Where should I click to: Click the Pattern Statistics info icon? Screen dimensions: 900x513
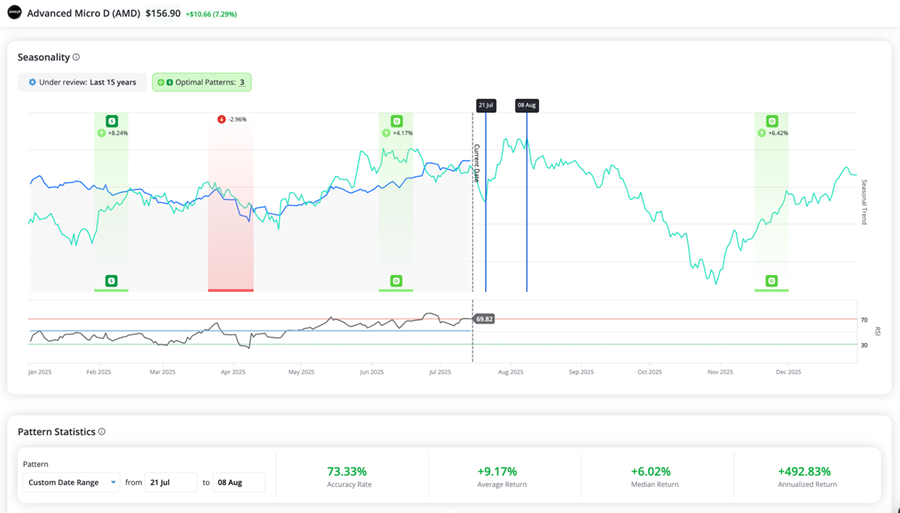(102, 432)
